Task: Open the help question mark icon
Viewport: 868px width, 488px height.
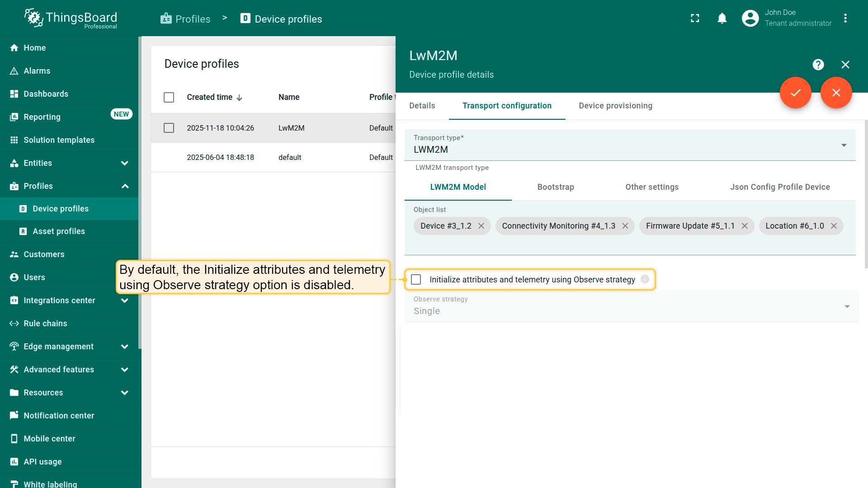Action: click(818, 65)
